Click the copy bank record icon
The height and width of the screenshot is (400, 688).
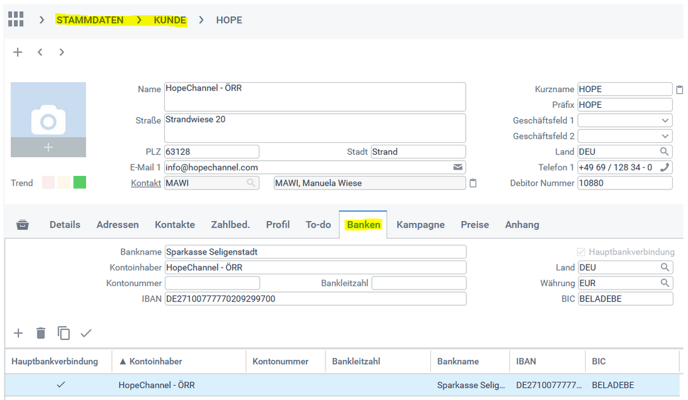[x=63, y=333]
